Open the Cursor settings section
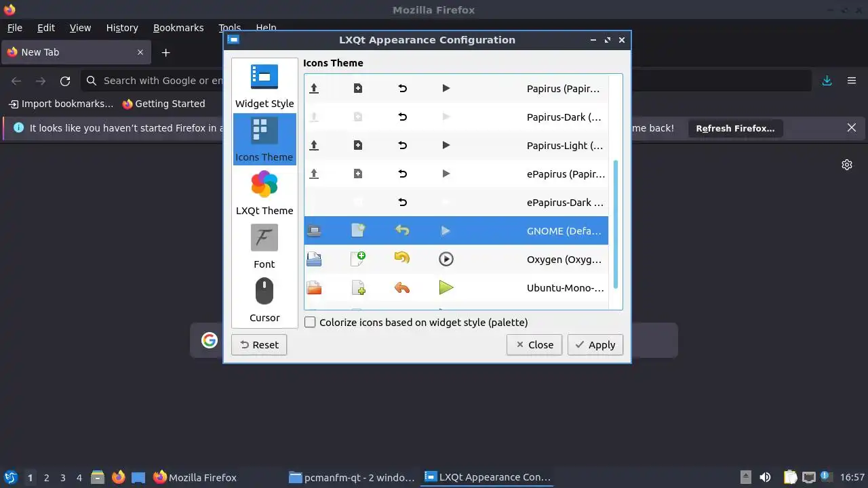The width and height of the screenshot is (868, 488). 264,300
